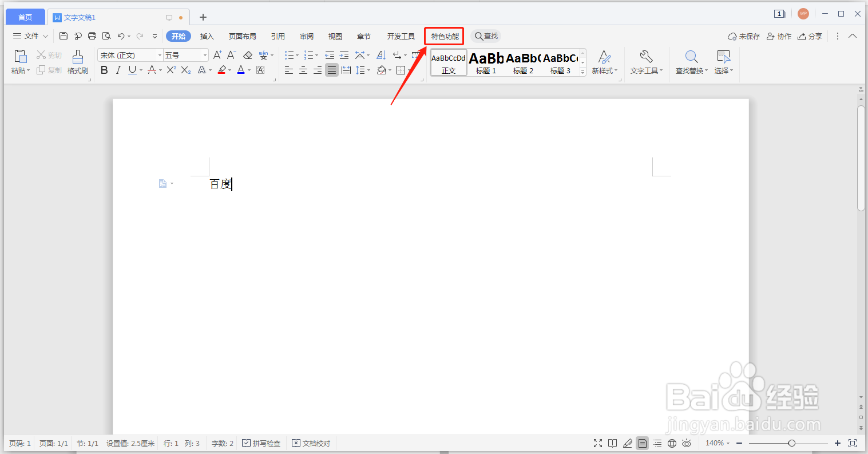
Task: Switch to the 插入 ribbon tab
Action: click(207, 35)
